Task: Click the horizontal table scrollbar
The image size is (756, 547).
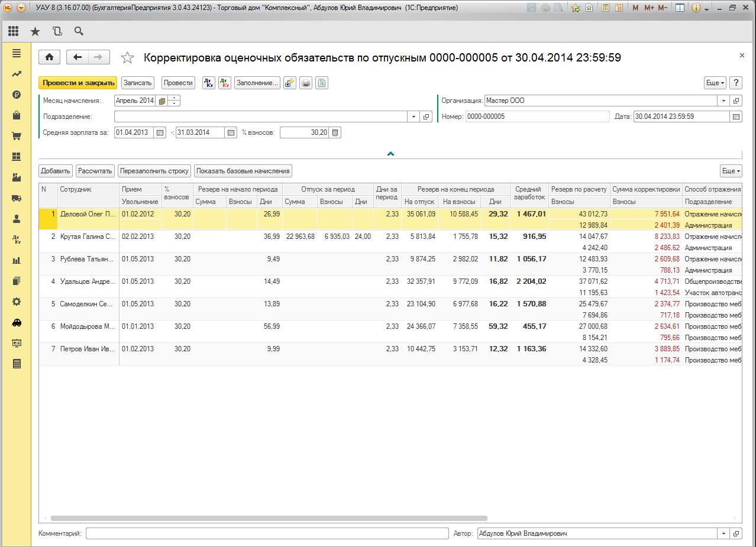Action: pos(269,518)
